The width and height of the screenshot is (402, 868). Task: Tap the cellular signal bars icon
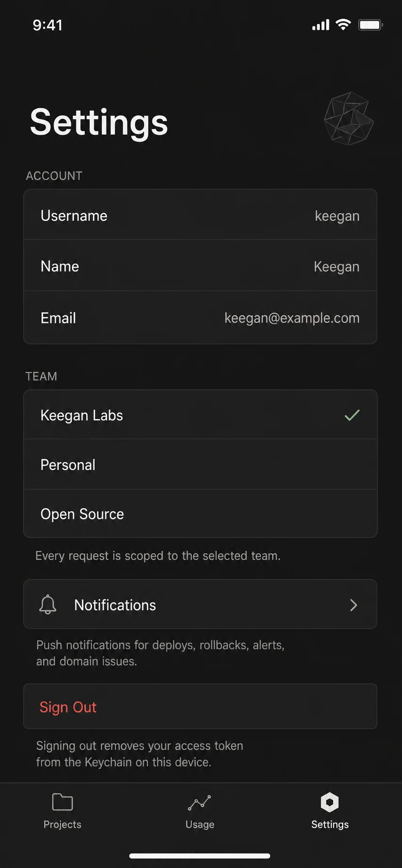(x=321, y=25)
